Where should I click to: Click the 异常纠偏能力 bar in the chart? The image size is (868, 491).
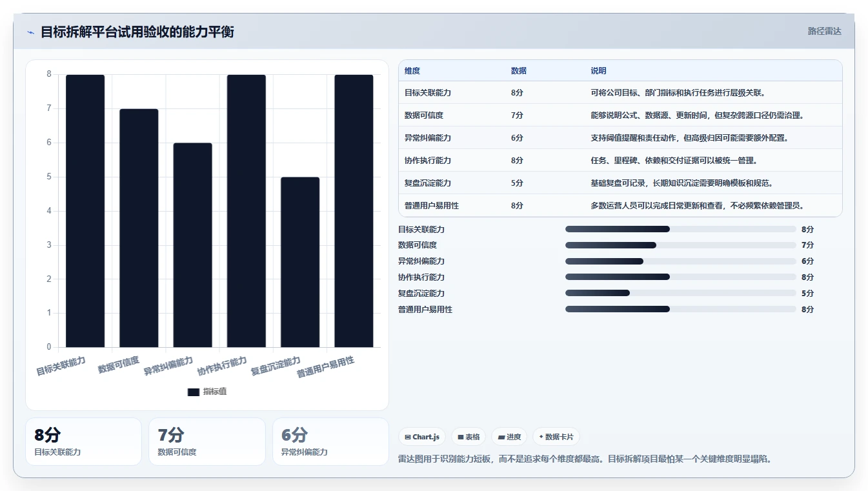coord(192,245)
